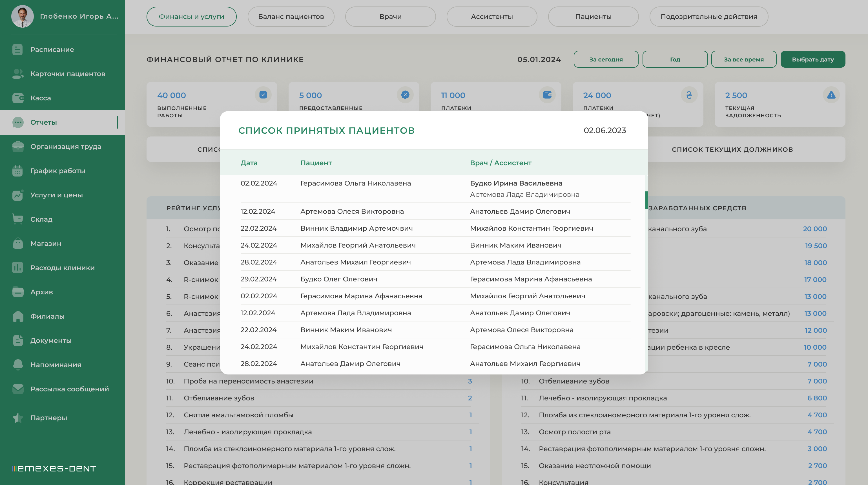Click the Напоминания bell icon
This screenshot has width=868, height=485.
coord(17,365)
